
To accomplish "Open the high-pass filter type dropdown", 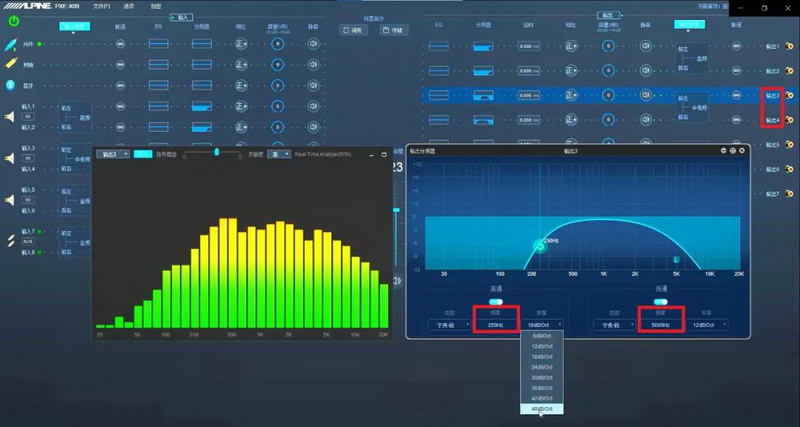I will [x=449, y=324].
